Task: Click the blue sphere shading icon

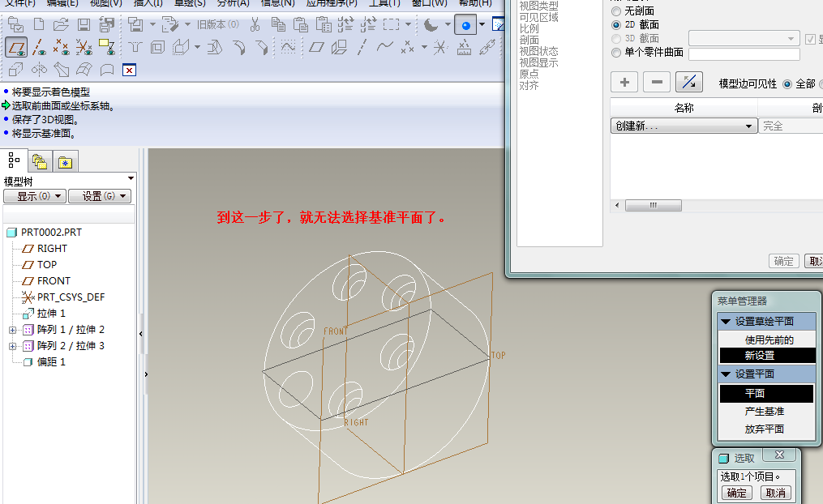Action: 465,24
